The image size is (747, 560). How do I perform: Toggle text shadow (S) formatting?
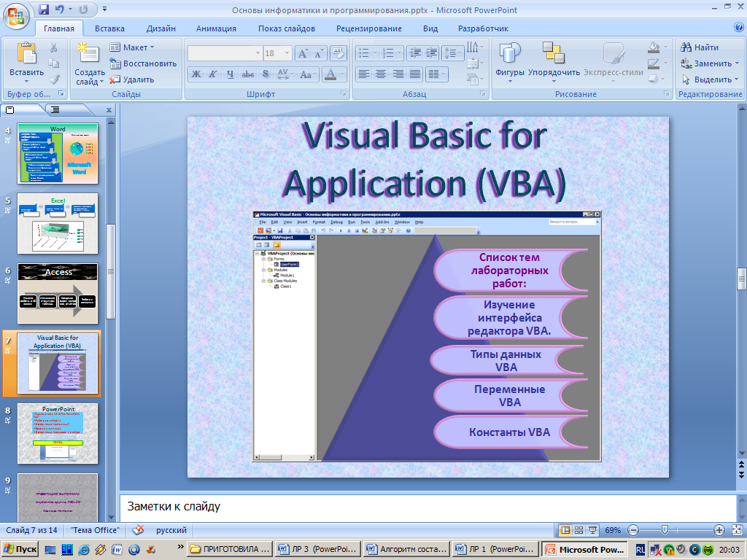266,74
